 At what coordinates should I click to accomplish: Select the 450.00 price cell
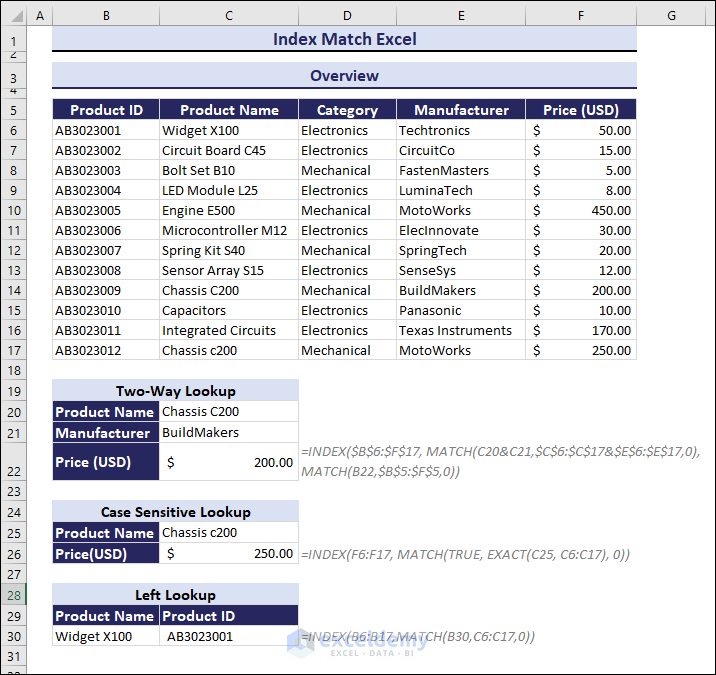tap(581, 211)
